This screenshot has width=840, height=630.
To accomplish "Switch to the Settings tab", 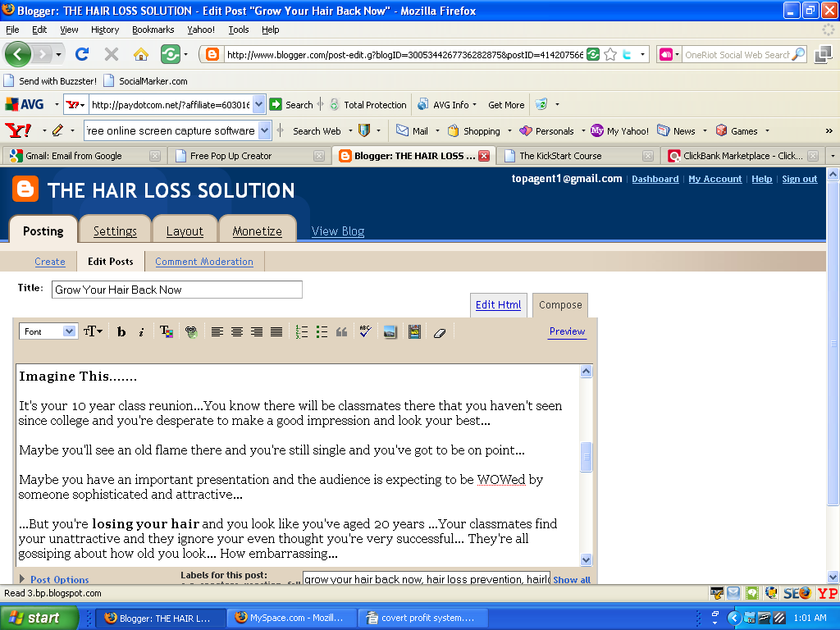I will 115,231.
